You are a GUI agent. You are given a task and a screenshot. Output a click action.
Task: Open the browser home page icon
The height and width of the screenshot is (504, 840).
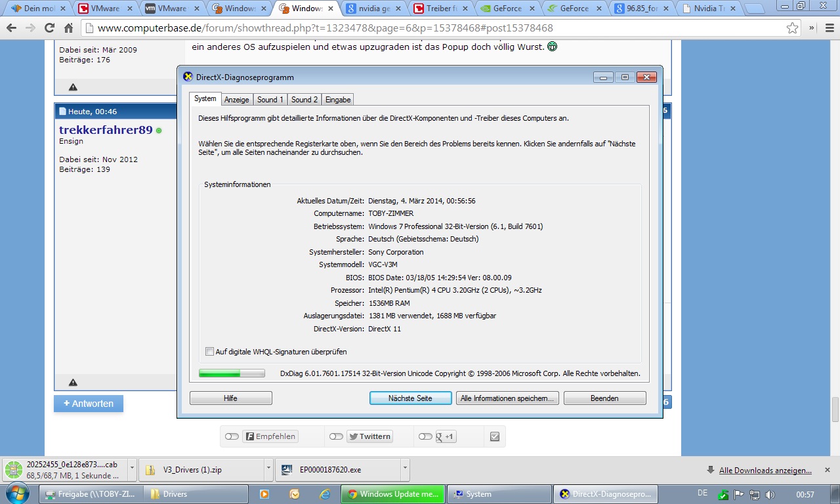coord(68,28)
